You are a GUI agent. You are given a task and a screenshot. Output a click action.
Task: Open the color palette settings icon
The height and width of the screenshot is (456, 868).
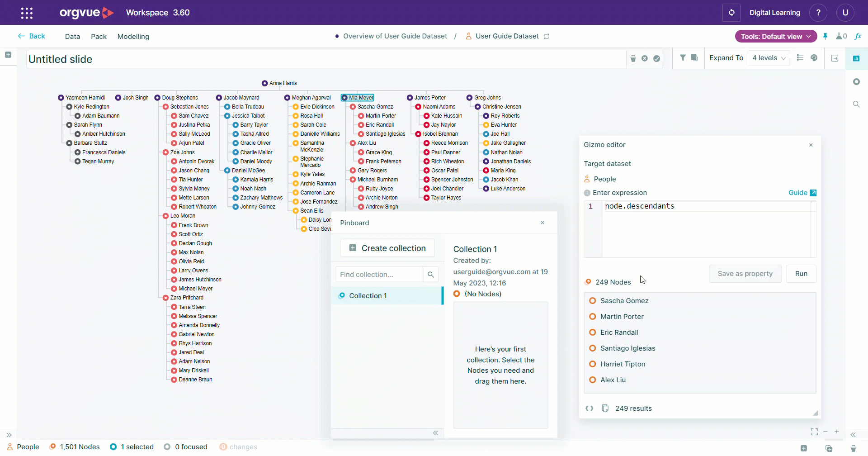coord(814,57)
